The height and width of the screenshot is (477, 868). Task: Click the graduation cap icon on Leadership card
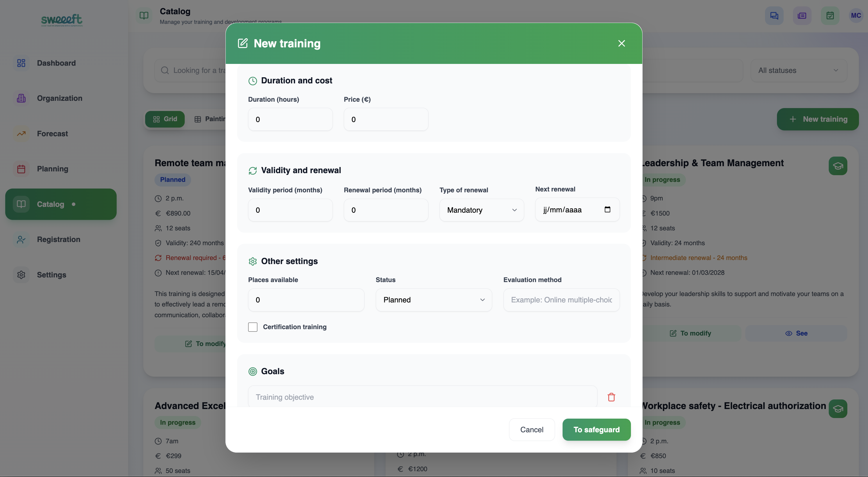838,166
